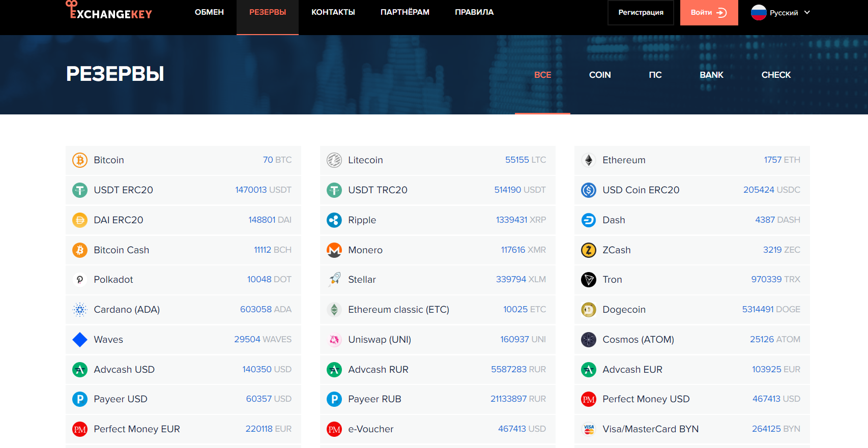
Task: Click the Dogecoin icon
Action: 589,310
